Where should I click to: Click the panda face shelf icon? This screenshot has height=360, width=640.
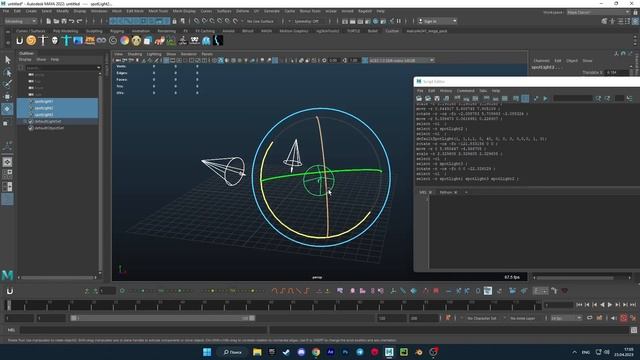coord(136,40)
